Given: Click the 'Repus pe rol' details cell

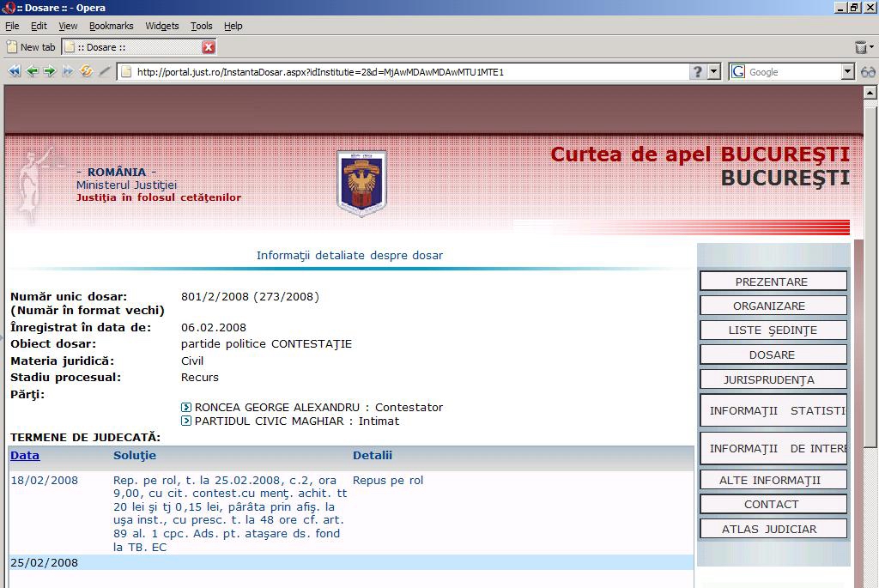Looking at the screenshot, I should point(388,481).
